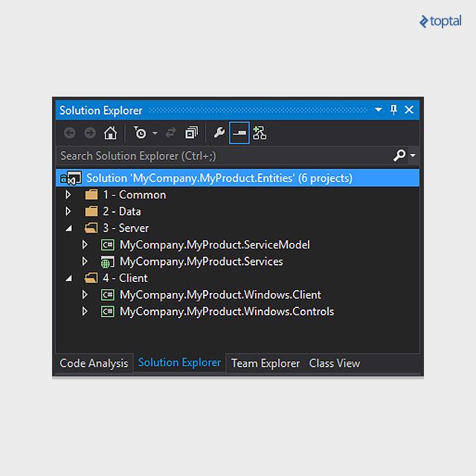Expand MyCompany.MyProduct.ServiceModel project

(85, 245)
